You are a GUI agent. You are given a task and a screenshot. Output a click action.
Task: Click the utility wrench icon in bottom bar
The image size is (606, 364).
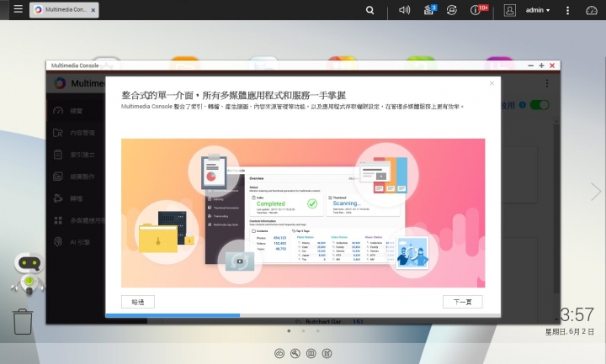(x=295, y=353)
